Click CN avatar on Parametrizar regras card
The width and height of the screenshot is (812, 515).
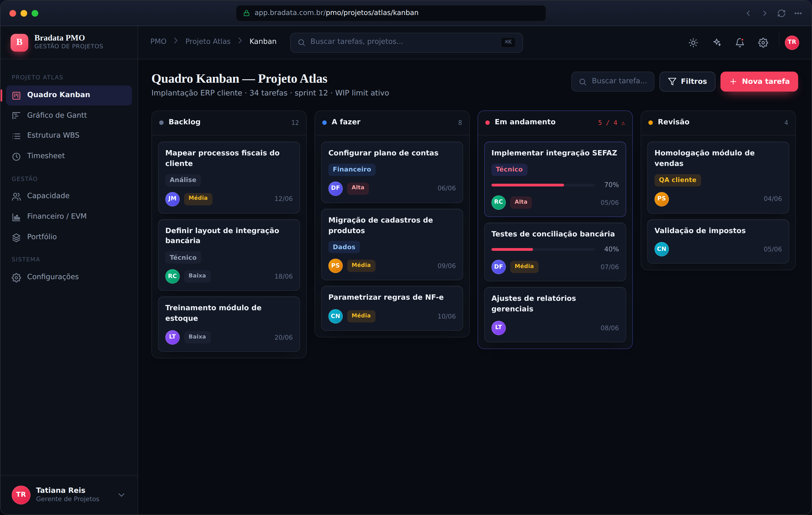tap(335, 316)
